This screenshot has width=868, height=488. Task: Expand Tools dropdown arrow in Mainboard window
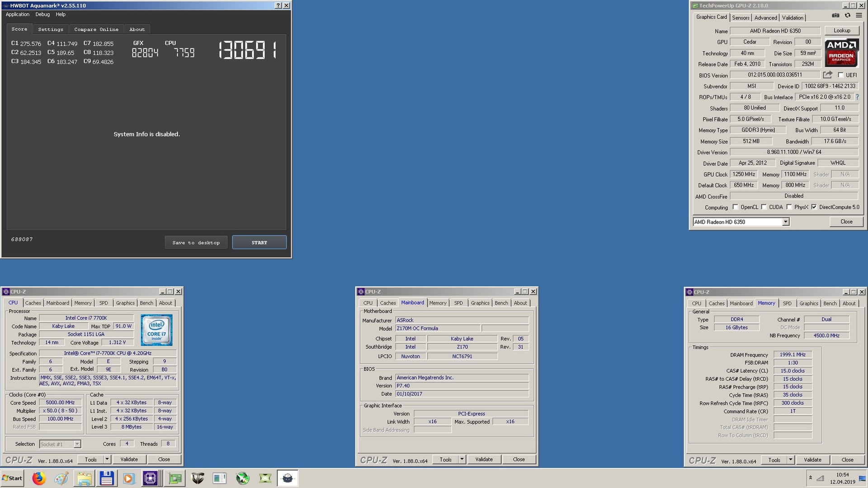(x=462, y=459)
